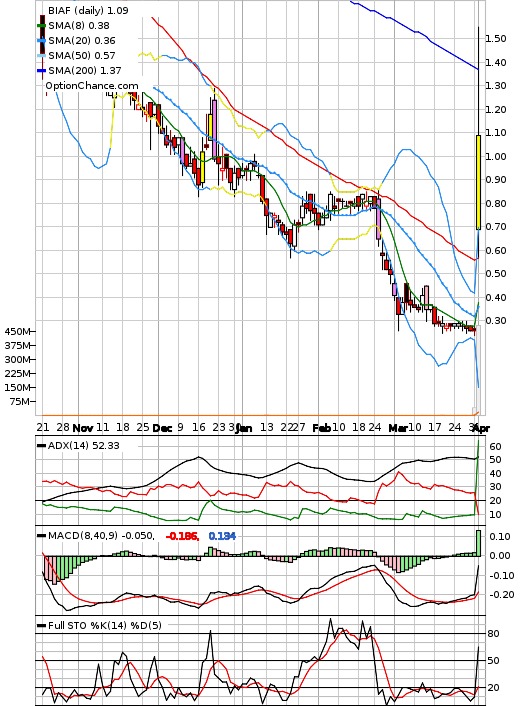The image size is (526, 706).
Task: Click the Feb month label on date axis
Action: [322, 427]
